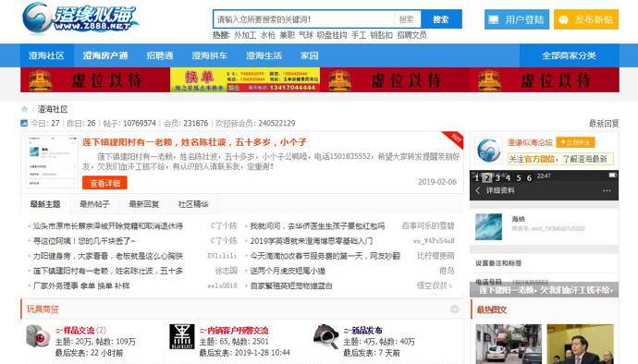
Task: Select 招聘通 in navigation bar
Action: 160,55
